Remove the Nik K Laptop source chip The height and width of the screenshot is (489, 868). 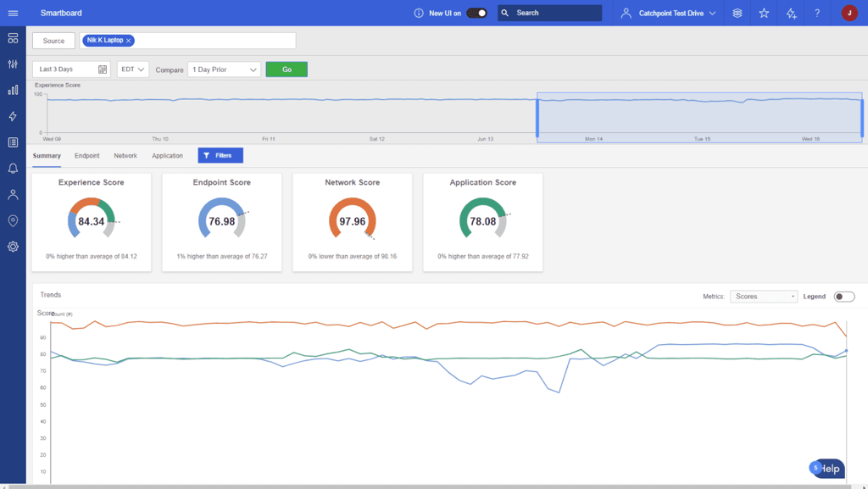[x=130, y=40]
